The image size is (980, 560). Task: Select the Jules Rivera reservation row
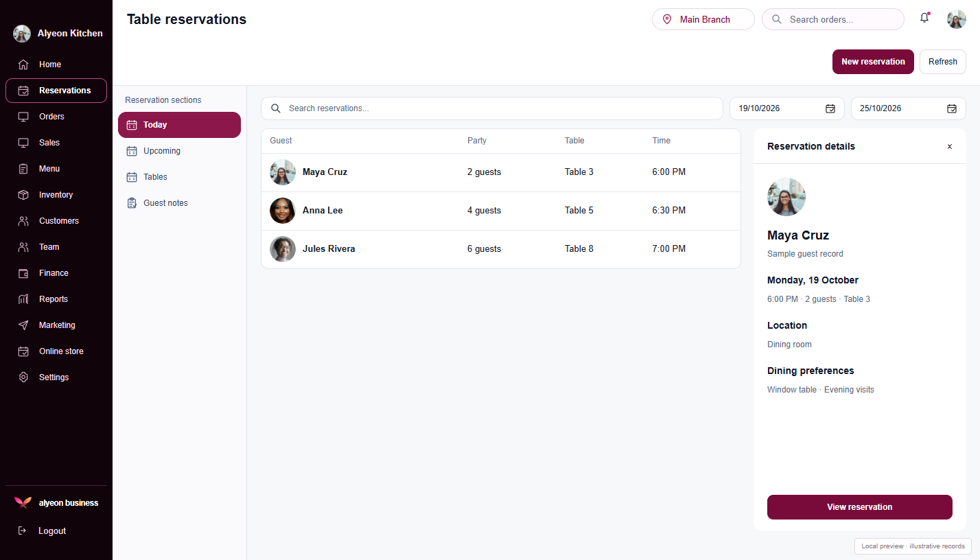(501, 249)
